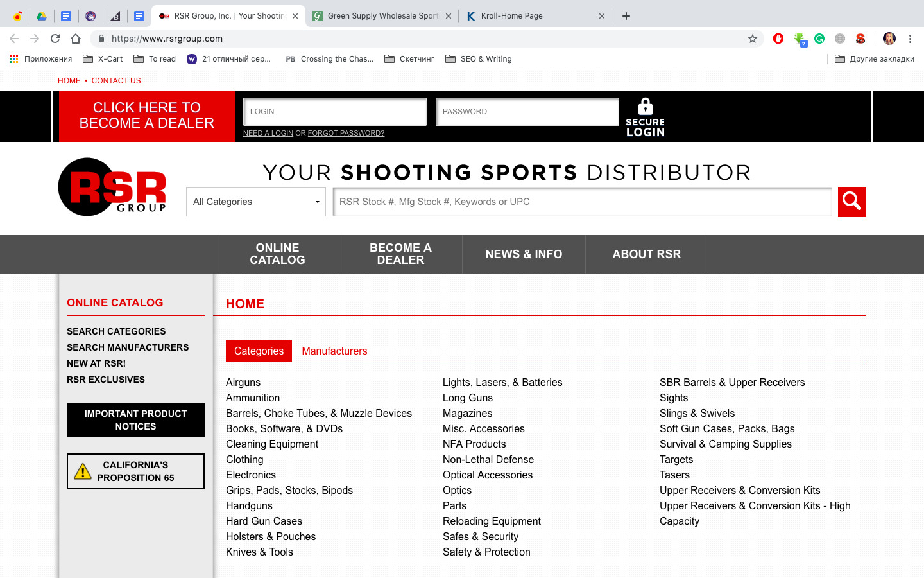Click the Grammarly extension icon
The width and height of the screenshot is (924, 578).
[x=819, y=39]
